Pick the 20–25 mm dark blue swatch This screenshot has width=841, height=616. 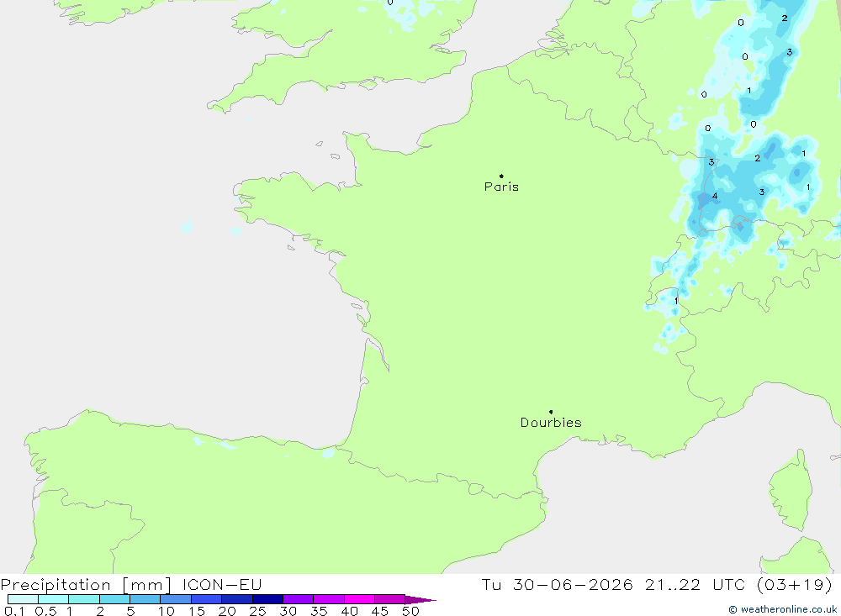point(236,599)
